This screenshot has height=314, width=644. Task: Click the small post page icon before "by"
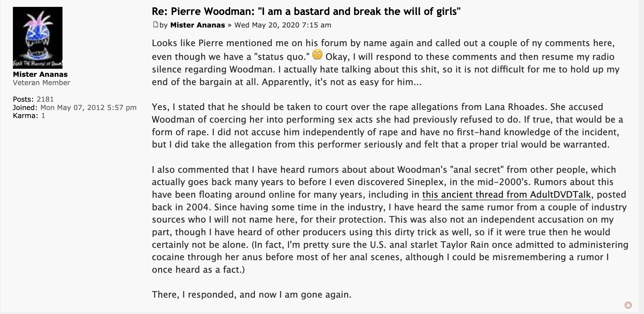(x=155, y=25)
